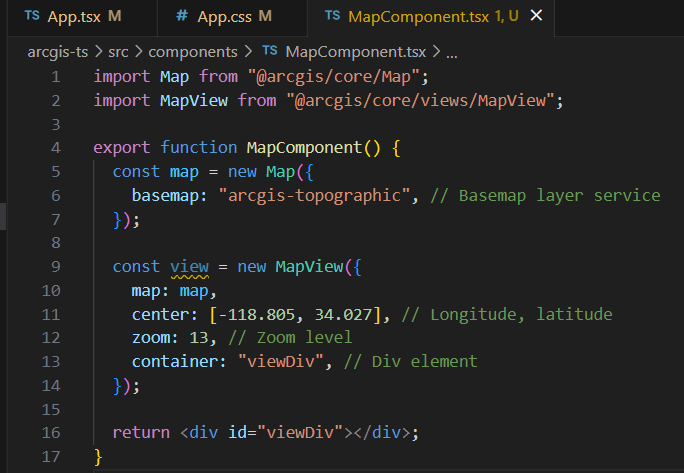Click the 'basemap' property name
The width and height of the screenshot is (684, 473).
(x=165, y=195)
